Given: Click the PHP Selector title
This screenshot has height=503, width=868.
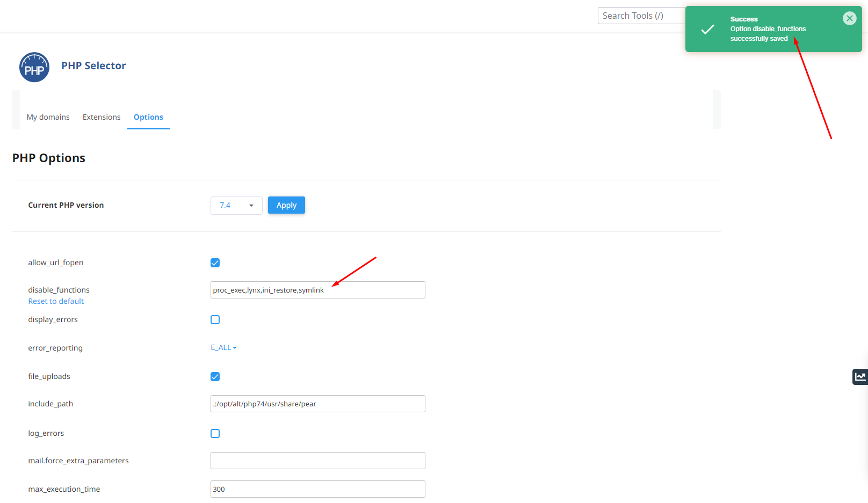Looking at the screenshot, I should pyautogui.click(x=93, y=65).
